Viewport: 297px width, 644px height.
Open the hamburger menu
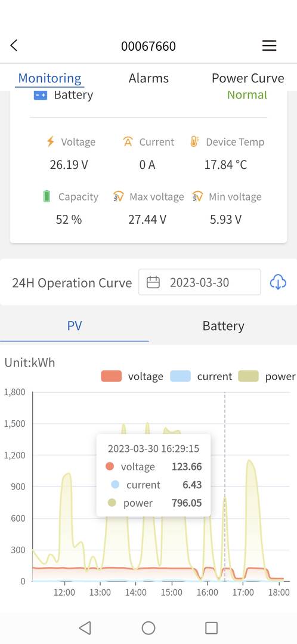[269, 45]
